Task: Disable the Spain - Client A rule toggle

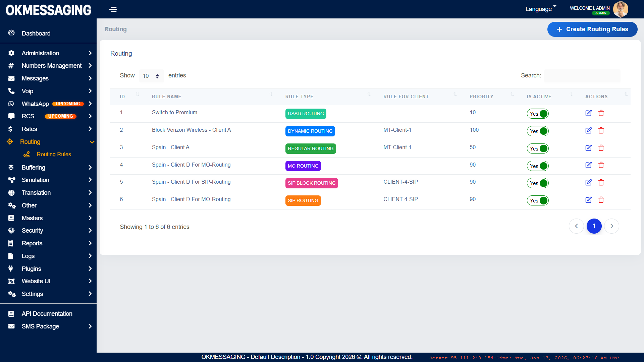Action: pyautogui.click(x=538, y=148)
